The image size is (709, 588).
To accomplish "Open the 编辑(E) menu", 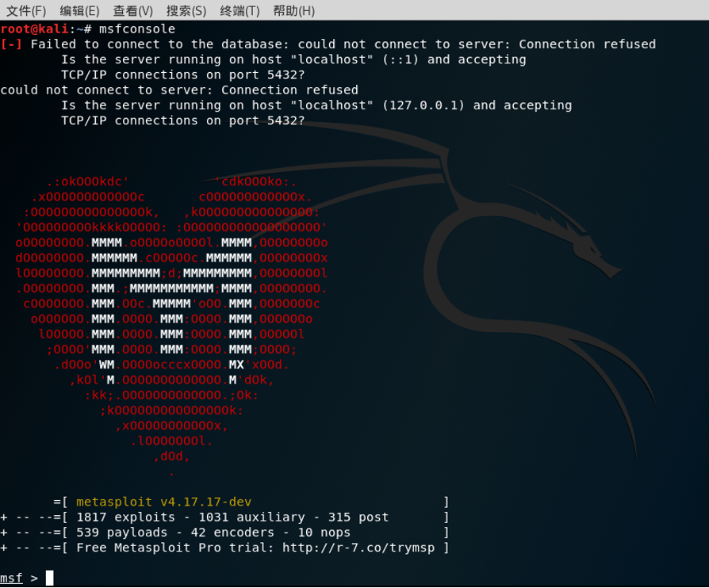I will [x=79, y=10].
